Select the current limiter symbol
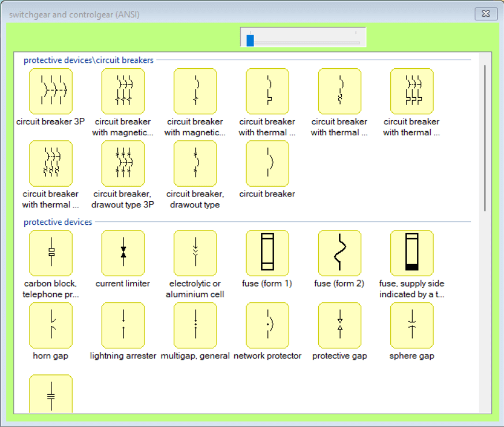 click(x=123, y=253)
